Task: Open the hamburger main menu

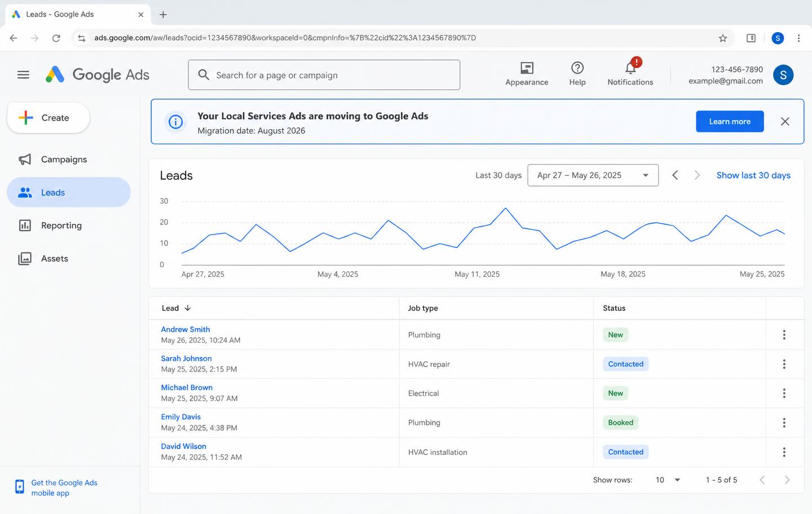Action: [x=23, y=74]
